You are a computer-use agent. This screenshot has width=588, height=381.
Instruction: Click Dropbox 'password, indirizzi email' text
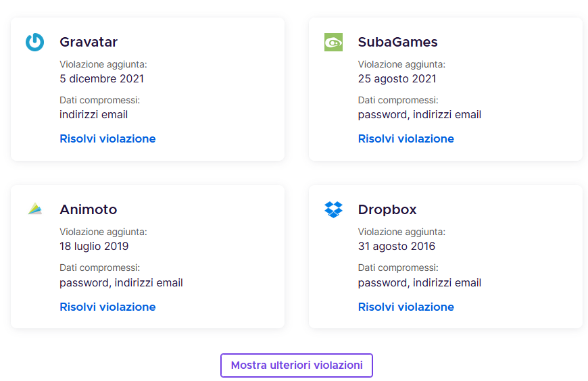(x=420, y=283)
